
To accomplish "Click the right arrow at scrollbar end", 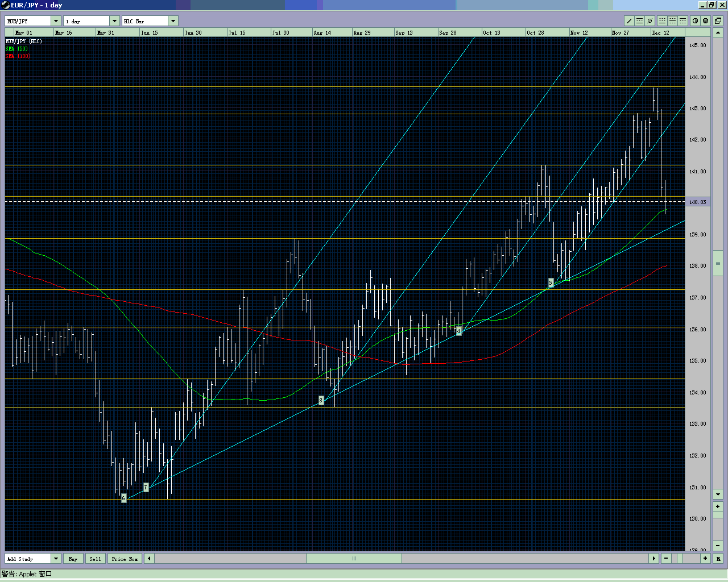I will coord(653,558).
